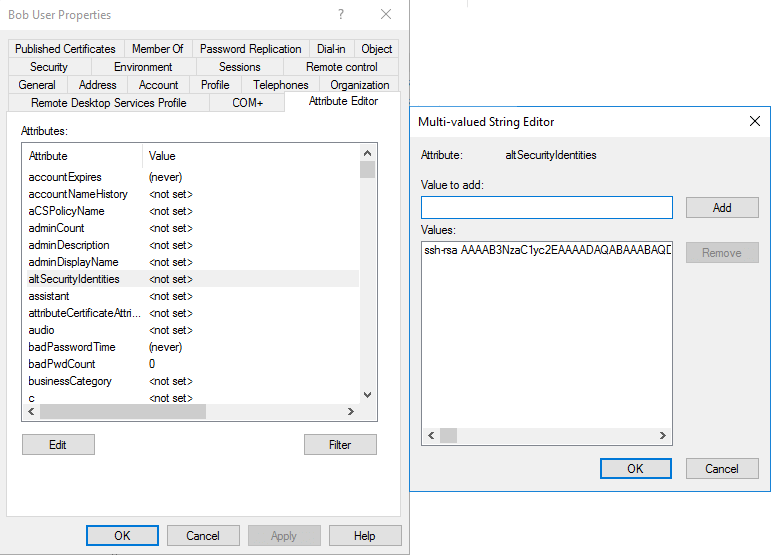Select the aCSPolicyName attribute row
Viewport: 771px width, 555px height.
click(192, 211)
